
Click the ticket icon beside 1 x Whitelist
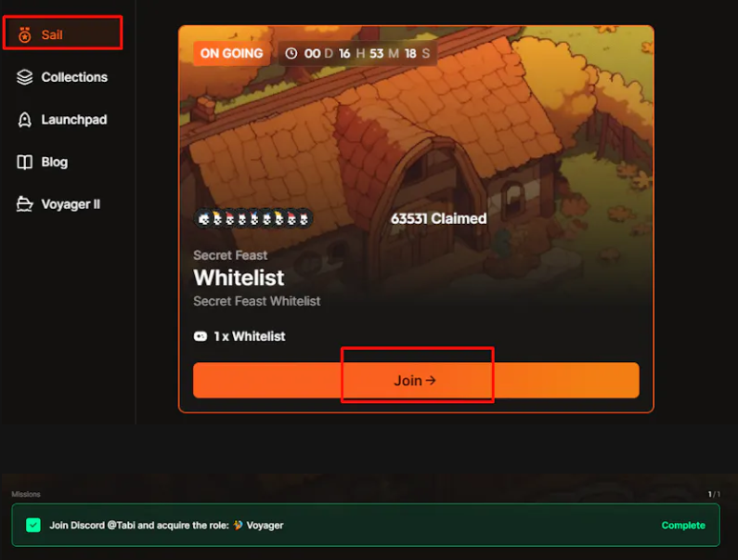[201, 336]
